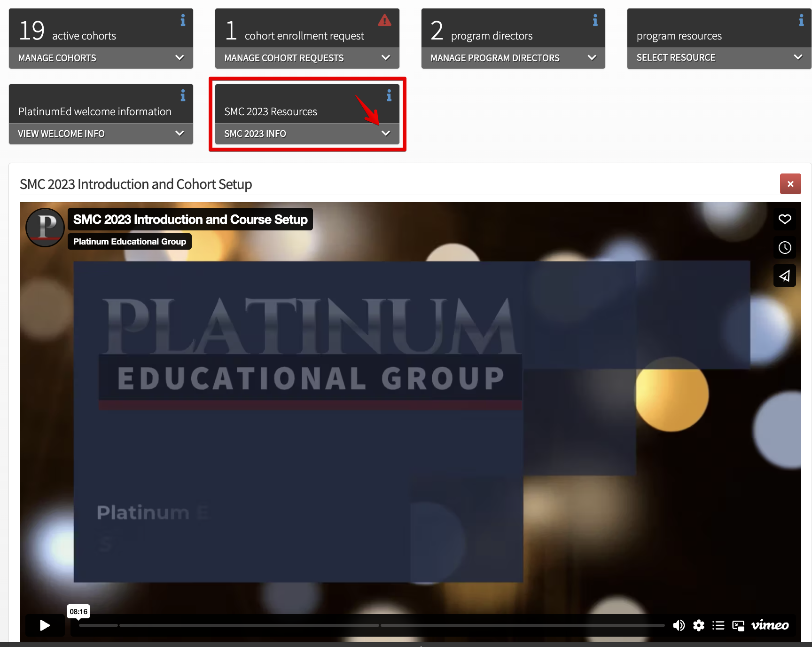Click '1 cohort enrollment request' text
812x647 pixels.
(295, 31)
